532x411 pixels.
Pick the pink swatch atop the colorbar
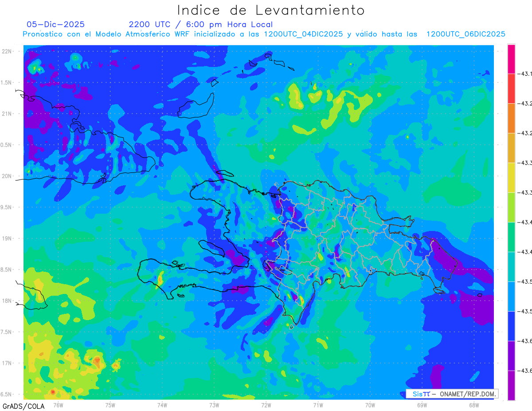point(511,59)
